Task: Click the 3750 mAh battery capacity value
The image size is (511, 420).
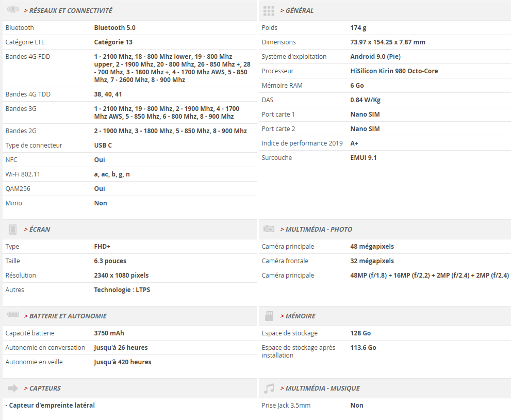Action: point(109,333)
